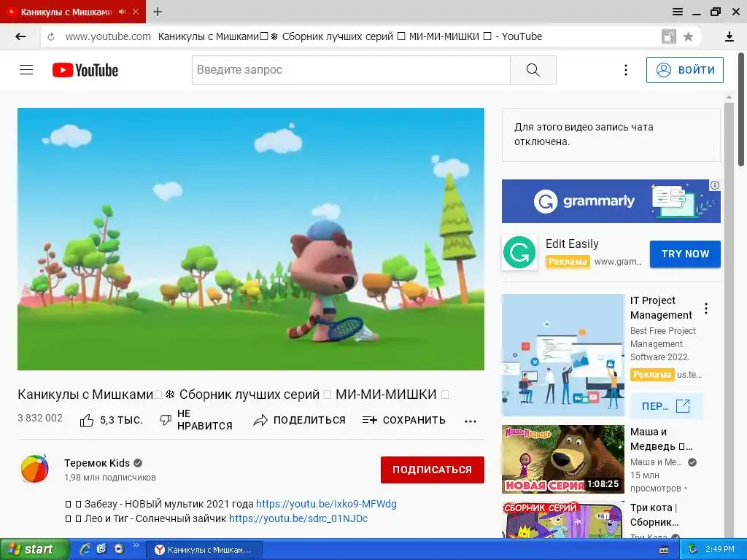This screenshot has width=747, height=560.
Task: Open the 'Теремок Kids' channel name
Action: click(97, 463)
